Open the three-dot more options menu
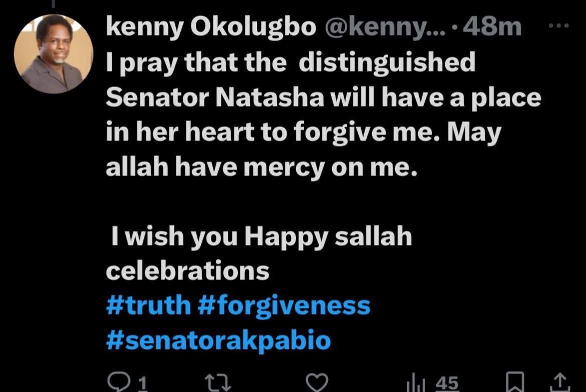 click(x=558, y=26)
